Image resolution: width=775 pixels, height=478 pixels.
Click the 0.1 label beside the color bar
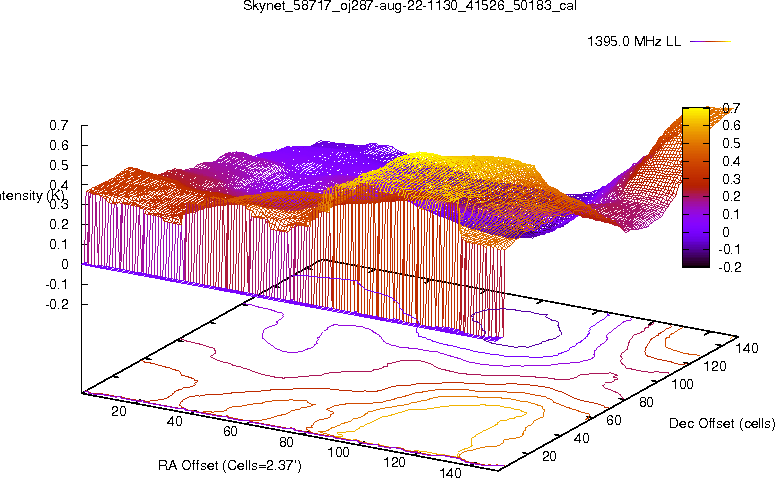click(x=731, y=214)
